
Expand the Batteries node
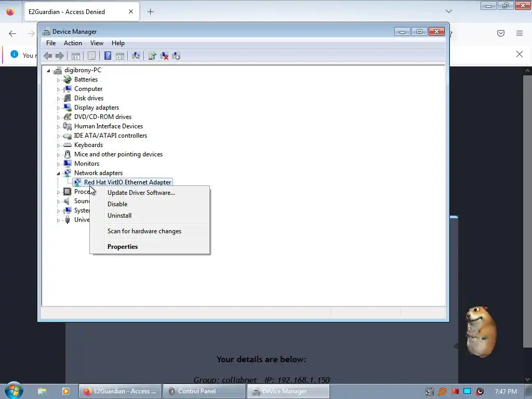coord(58,80)
